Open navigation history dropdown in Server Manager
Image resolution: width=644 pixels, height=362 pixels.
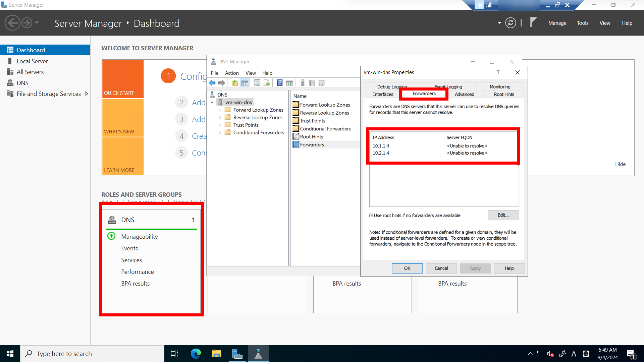tap(37, 23)
